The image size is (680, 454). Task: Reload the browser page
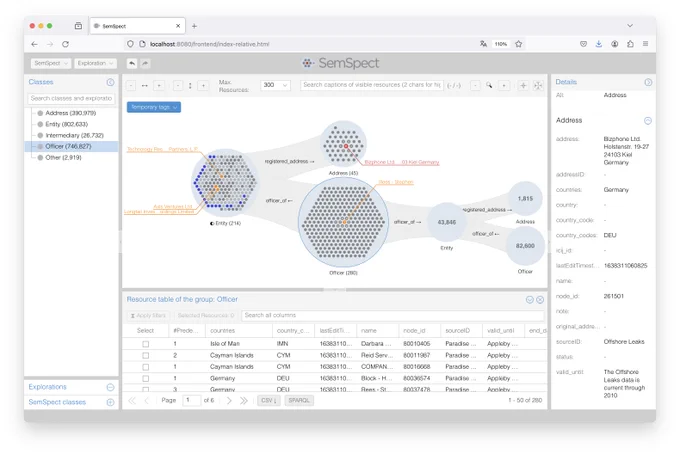(65, 44)
